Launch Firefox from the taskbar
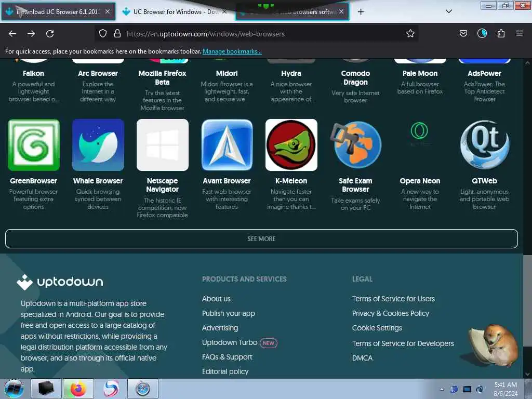The image size is (532, 399). click(78, 389)
